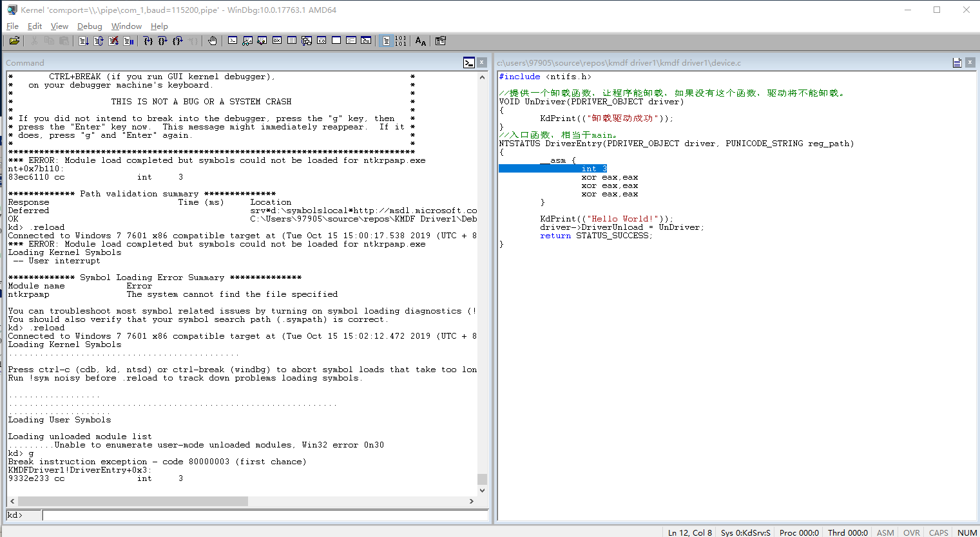Click the Command panel scroll-right arrow
This screenshot has height=537, width=980.
click(472, 501)
